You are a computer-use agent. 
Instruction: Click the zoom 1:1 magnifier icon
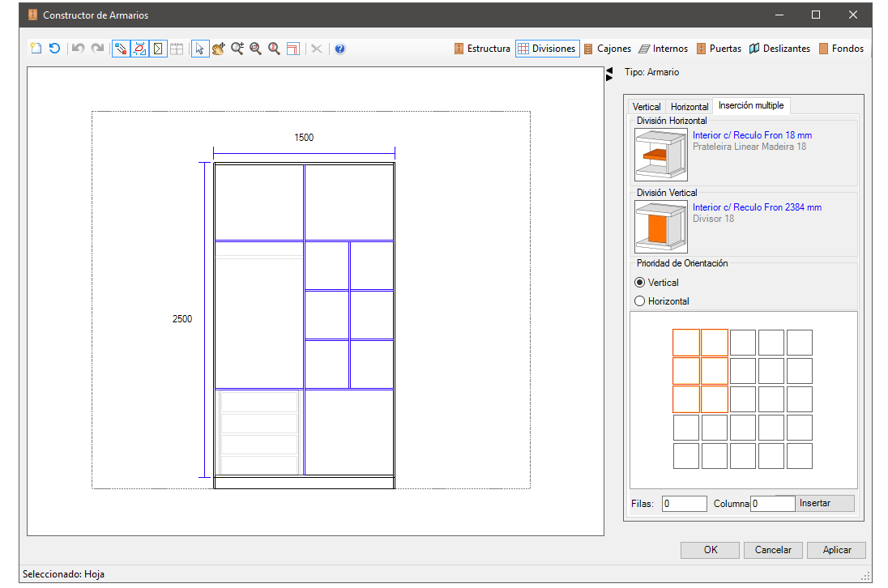(x=274, y=49)
